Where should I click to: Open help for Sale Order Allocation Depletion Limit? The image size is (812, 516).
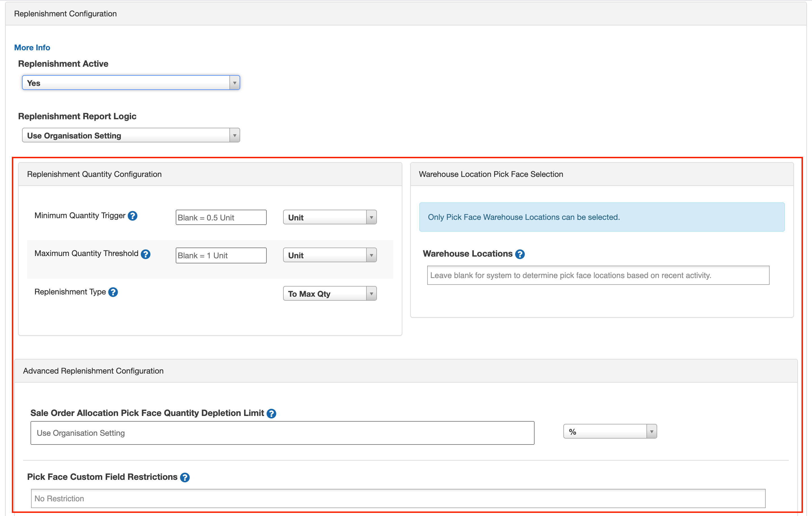[271, 413]
